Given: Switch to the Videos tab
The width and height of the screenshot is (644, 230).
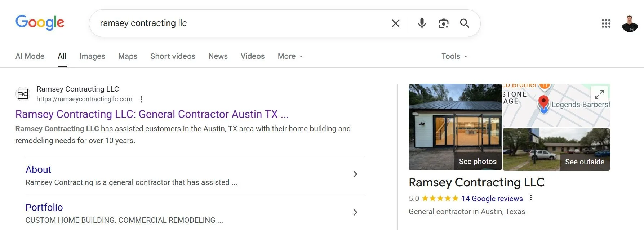Looking at the screenshot, I should [x=253, y=56].
